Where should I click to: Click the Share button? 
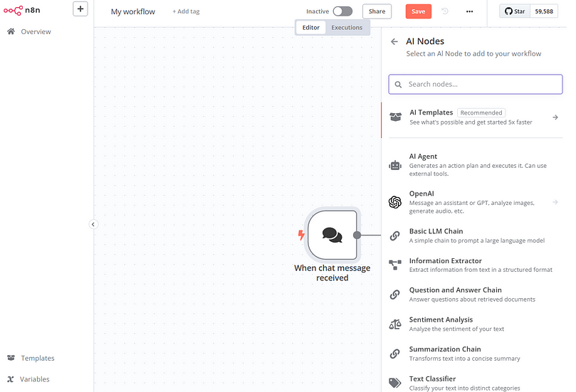pos(377,11)
